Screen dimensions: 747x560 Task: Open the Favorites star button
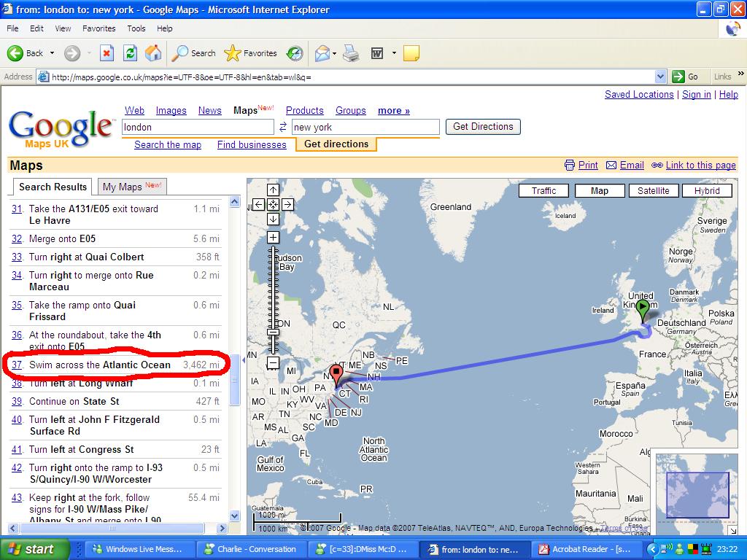pyautogui.click(x=251, y=53)
